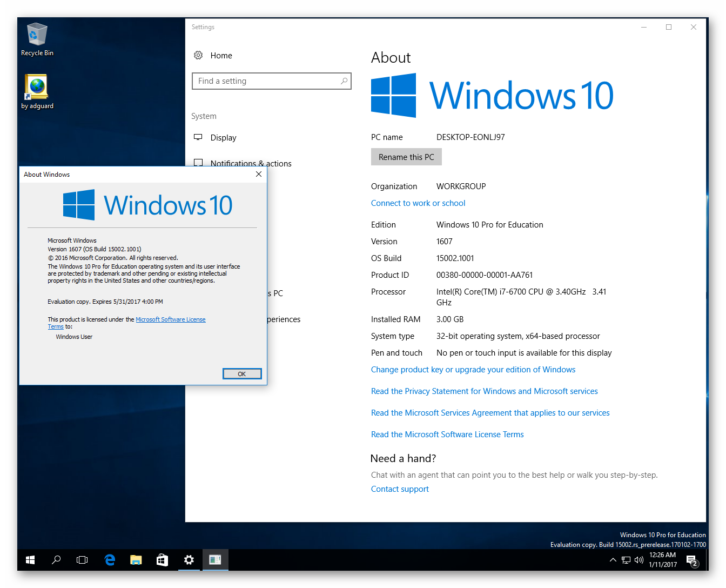The height and width of the screenshot is (588, 726).
Task: Close the Settings window
Action: [694, 27]
